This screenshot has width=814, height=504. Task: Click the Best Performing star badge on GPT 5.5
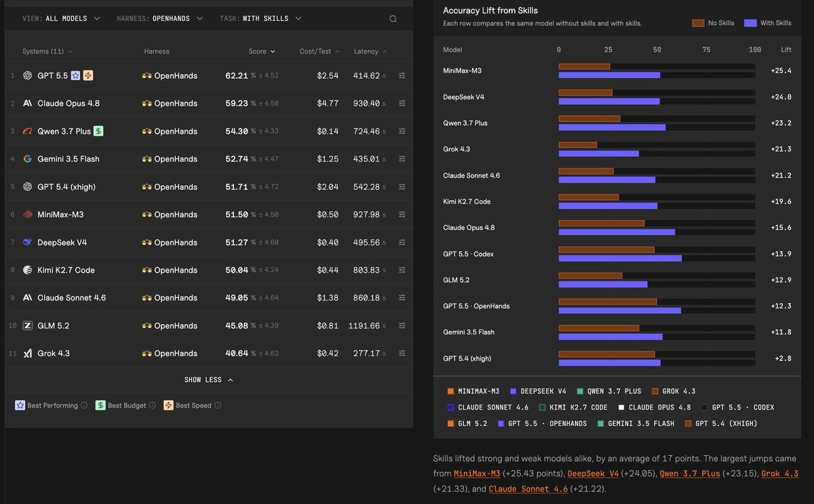point(76,75)
